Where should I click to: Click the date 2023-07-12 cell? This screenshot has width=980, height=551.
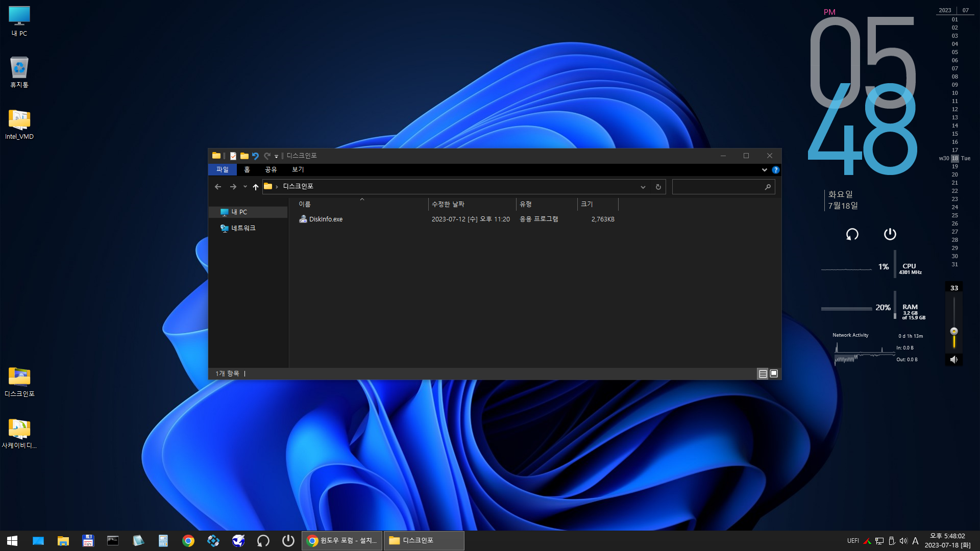pos(471,219)
